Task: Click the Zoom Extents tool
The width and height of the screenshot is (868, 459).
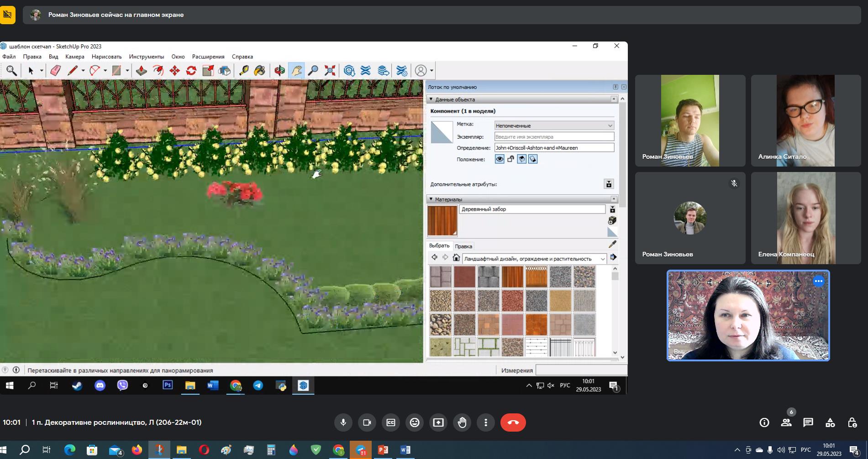Action: click(x=330, y=71)
